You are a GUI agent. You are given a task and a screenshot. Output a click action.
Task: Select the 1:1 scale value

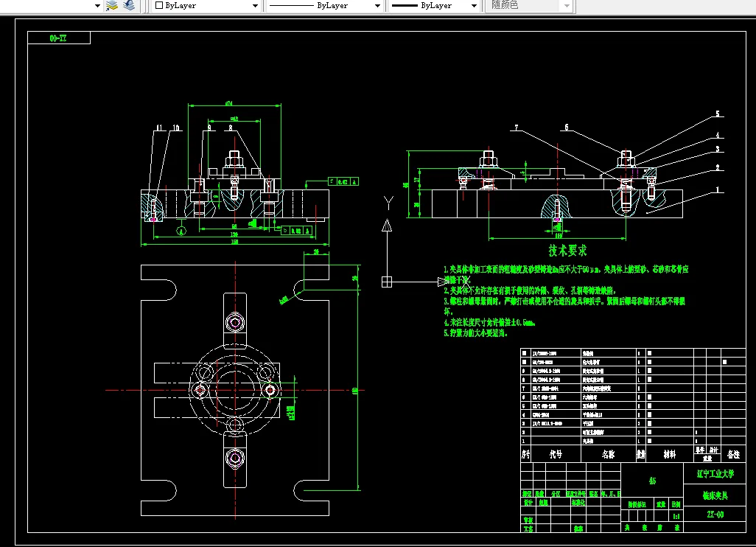[x=676, y=516]
